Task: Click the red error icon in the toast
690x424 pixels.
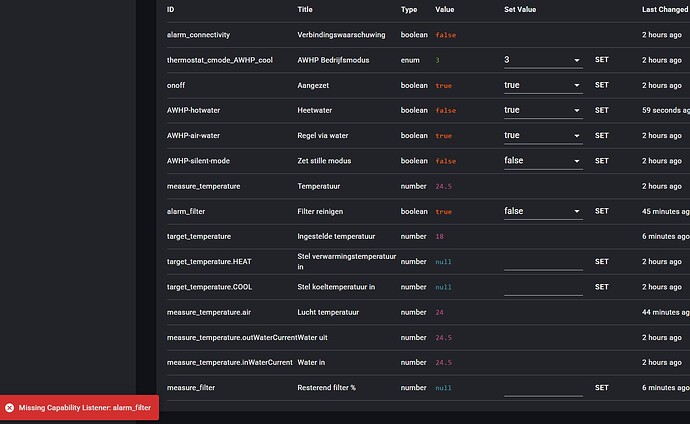Action: (9, 408)
